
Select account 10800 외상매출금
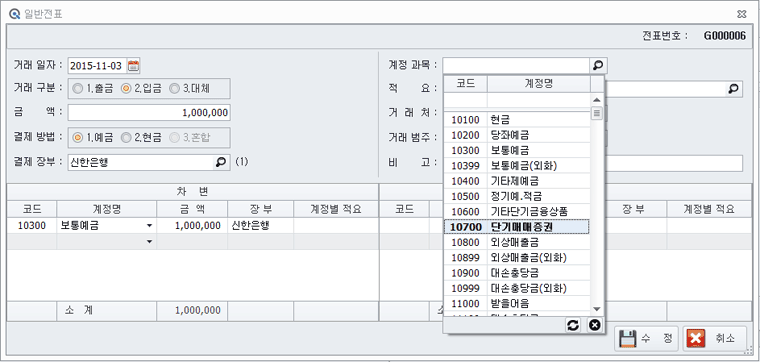point(517,242)
